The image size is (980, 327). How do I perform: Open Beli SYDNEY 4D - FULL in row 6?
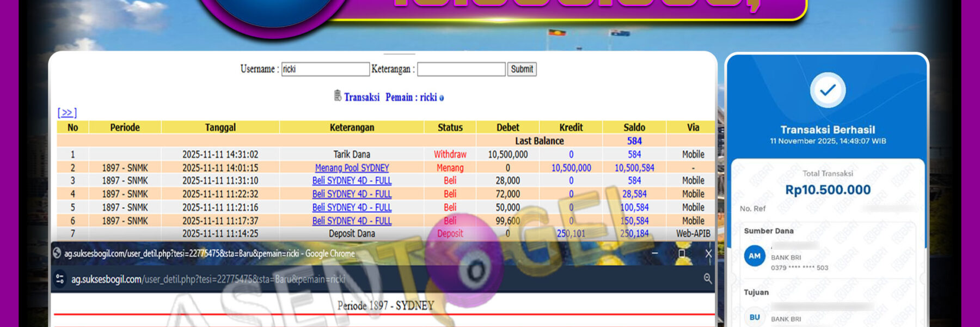[352, 221]
